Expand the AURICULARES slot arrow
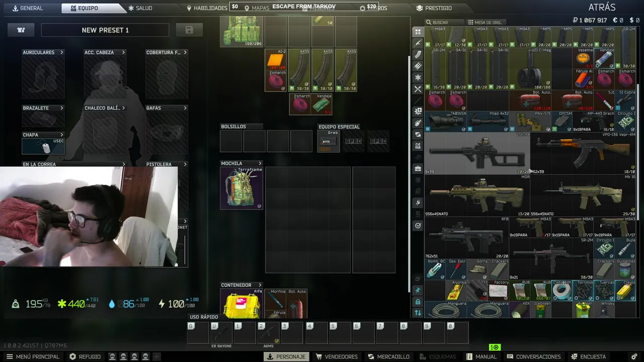Image resolution: width=644 pixels, height=362 pixels. (62, 52)
